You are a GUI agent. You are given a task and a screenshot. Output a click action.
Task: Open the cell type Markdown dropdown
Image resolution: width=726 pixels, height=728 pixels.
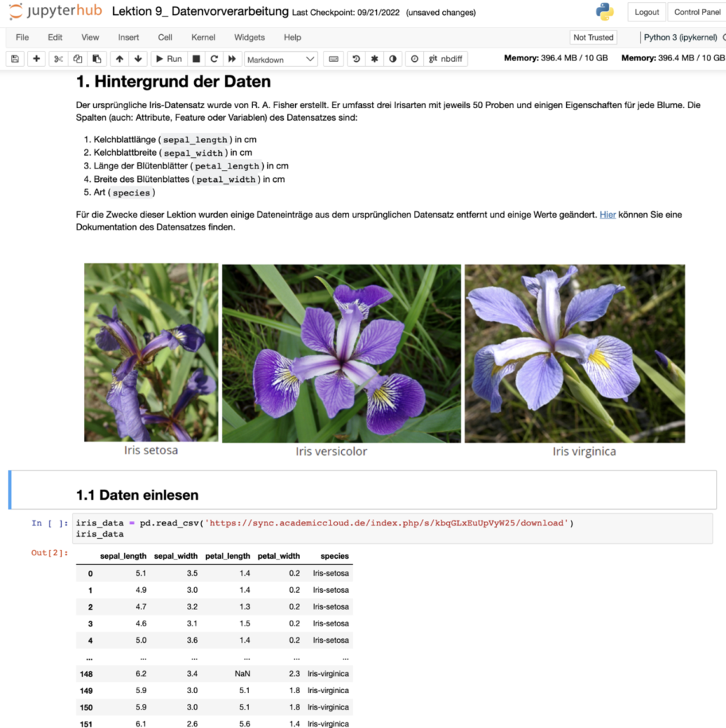(x=281, y=60)
